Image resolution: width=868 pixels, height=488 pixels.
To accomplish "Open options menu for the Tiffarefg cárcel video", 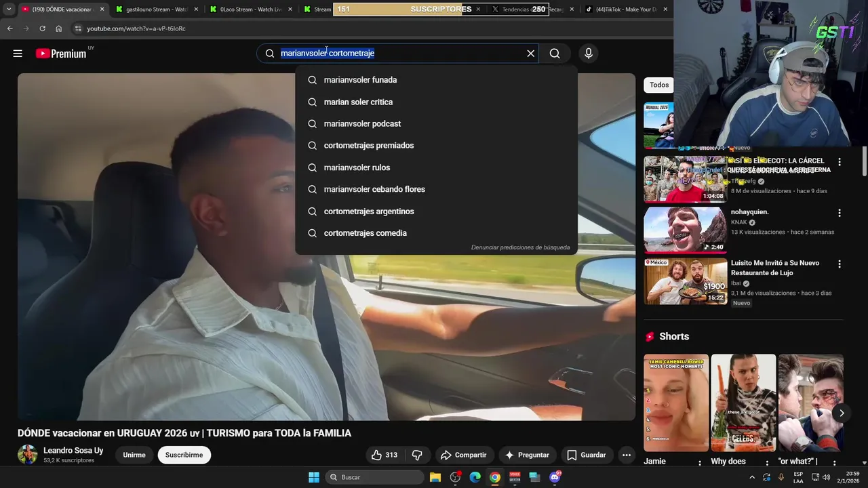I will 840,162.
